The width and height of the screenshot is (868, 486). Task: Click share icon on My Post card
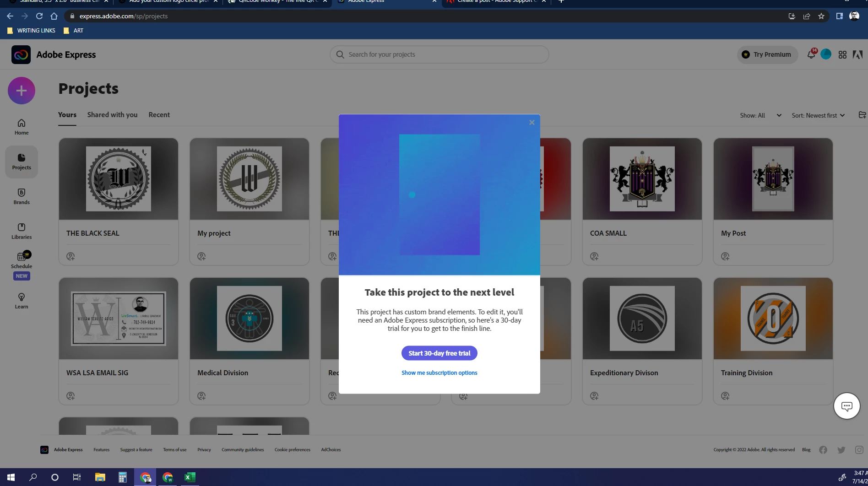[725, 256]
